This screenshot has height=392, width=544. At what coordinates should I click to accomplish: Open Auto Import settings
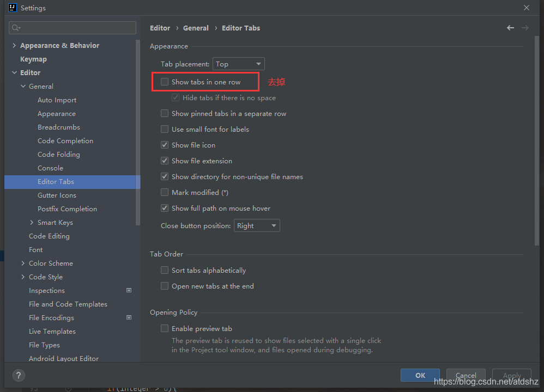(x=57, y=100)
